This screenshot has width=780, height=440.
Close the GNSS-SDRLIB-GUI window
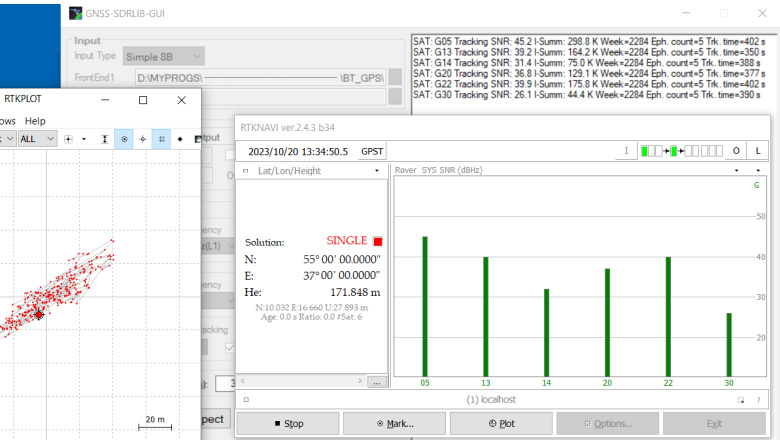[762, 13]
